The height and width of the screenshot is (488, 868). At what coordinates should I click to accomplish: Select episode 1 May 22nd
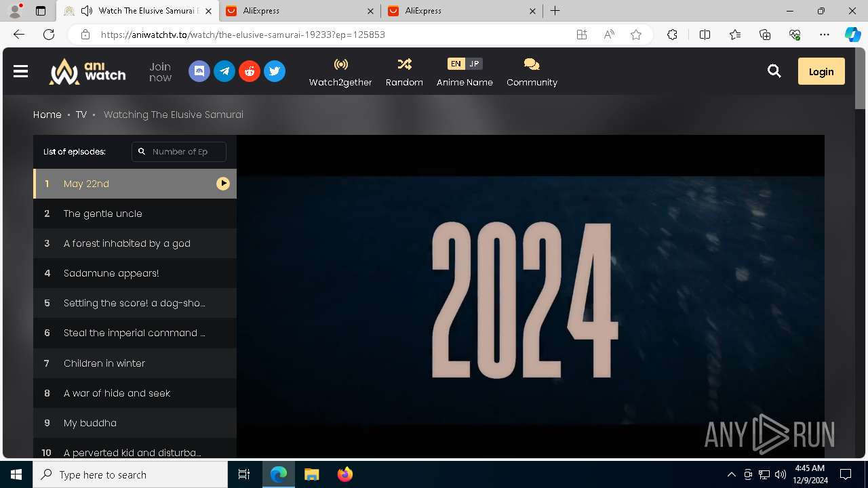pos(135,184)
